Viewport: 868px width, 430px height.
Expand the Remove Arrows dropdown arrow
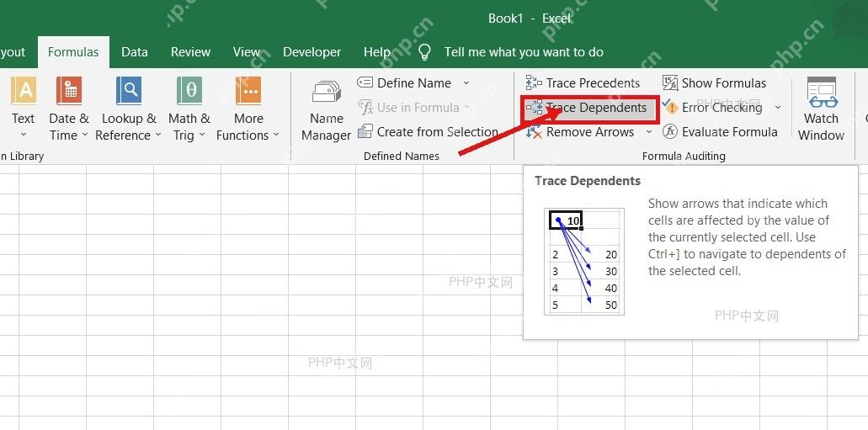[x=649, y=132]
